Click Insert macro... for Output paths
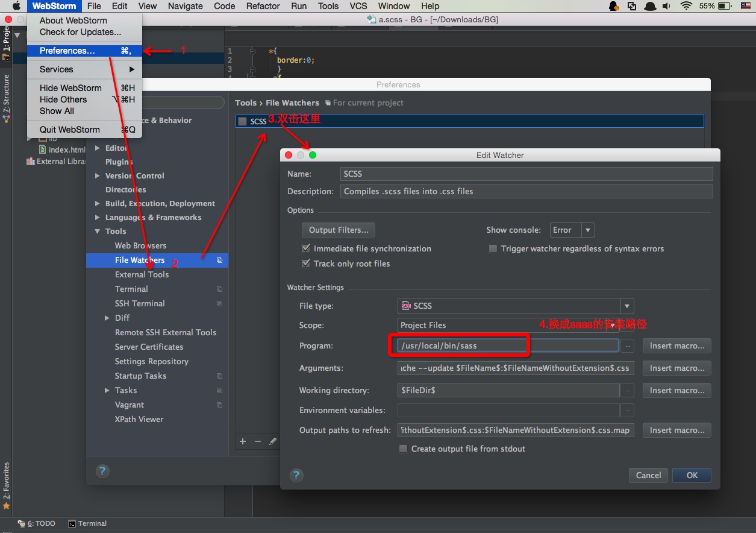Image resolution: width=756 pixels, height=533 pixels. [x=677, y=430]
